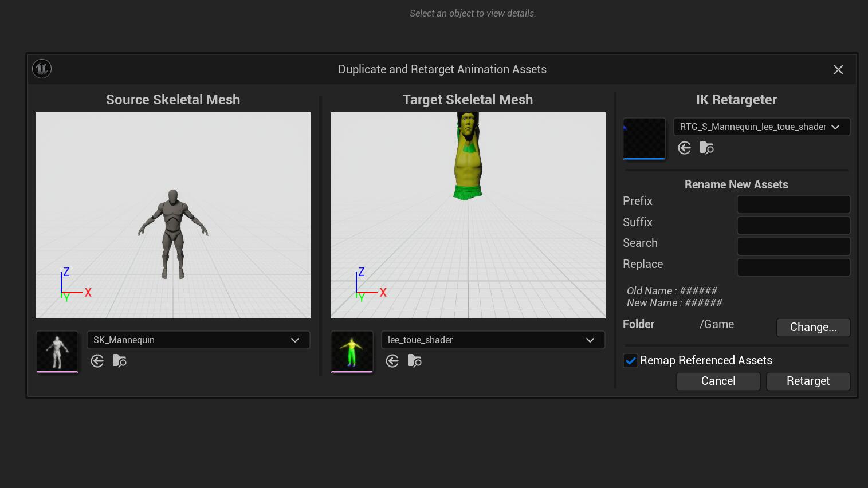868x488 pixels.
Task: Click the lee_toue_shader asset thumbnail
Action: tap(352, 352)
